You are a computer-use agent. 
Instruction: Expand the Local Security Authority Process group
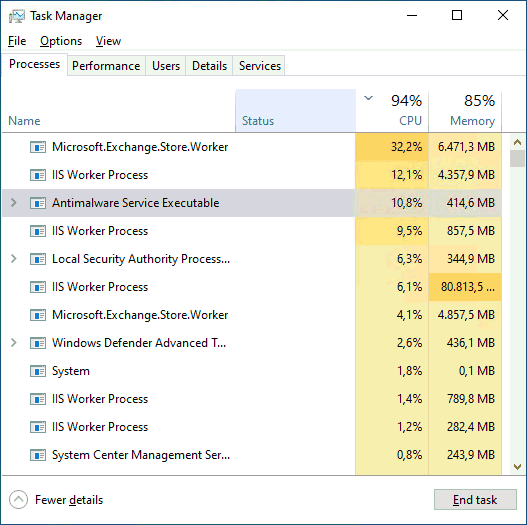(x=13, y=259)
